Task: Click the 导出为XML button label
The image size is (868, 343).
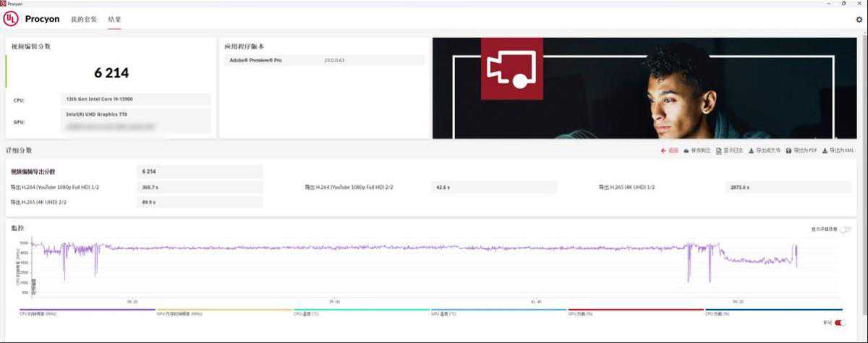Action: [841, 151]
